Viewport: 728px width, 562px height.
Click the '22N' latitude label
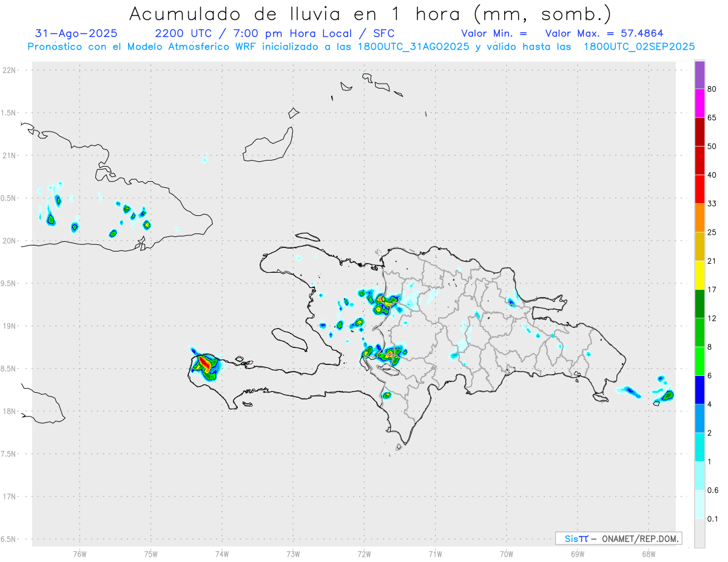click(10, 70)
